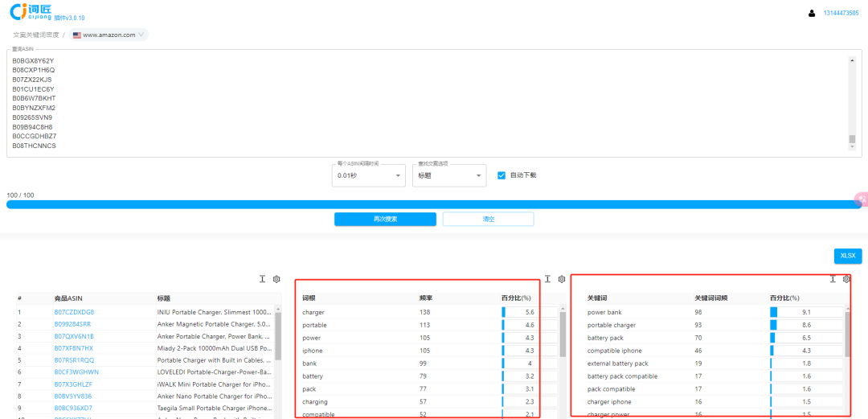Expand the 查找文案选项 标题 dropdown
Screen dimensions: 868x419
449,175
